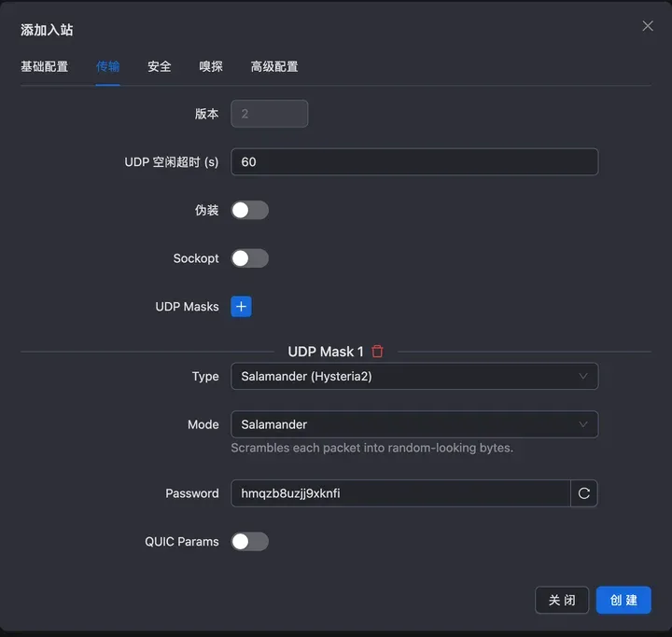The height and width of the screenshot is (637, 672).
Task: Click the UDP 空闲超时 (s) label
Action: tap(172, 162)
